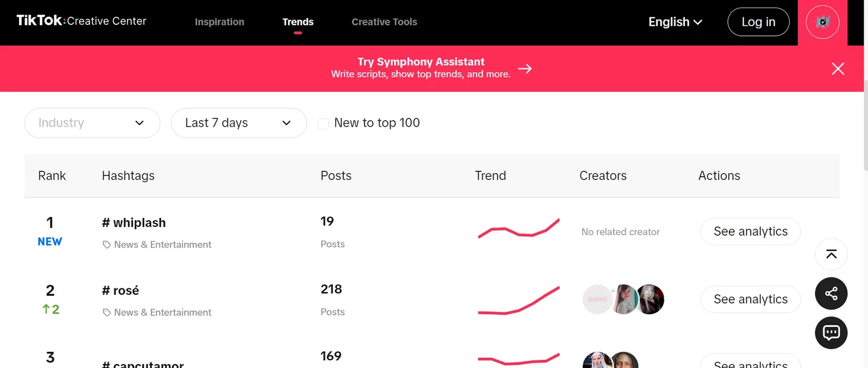Open the Last 7 days period dropdown
This screenshot has height=368, width=868.
click(239, 123)
